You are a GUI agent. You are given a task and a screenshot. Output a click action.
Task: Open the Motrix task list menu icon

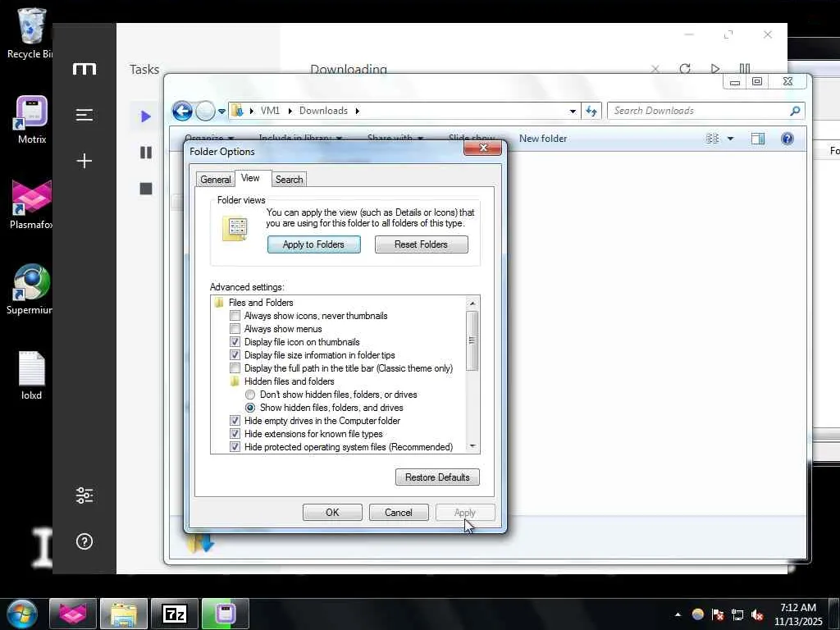click(84, 115)
